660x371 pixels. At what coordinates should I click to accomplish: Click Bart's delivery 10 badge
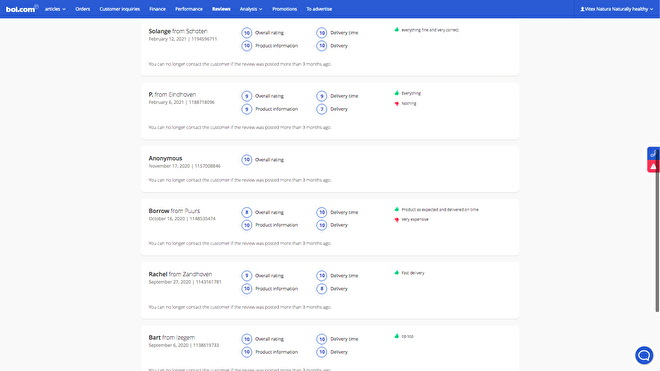pyautogui.click(x=322, y=352)
